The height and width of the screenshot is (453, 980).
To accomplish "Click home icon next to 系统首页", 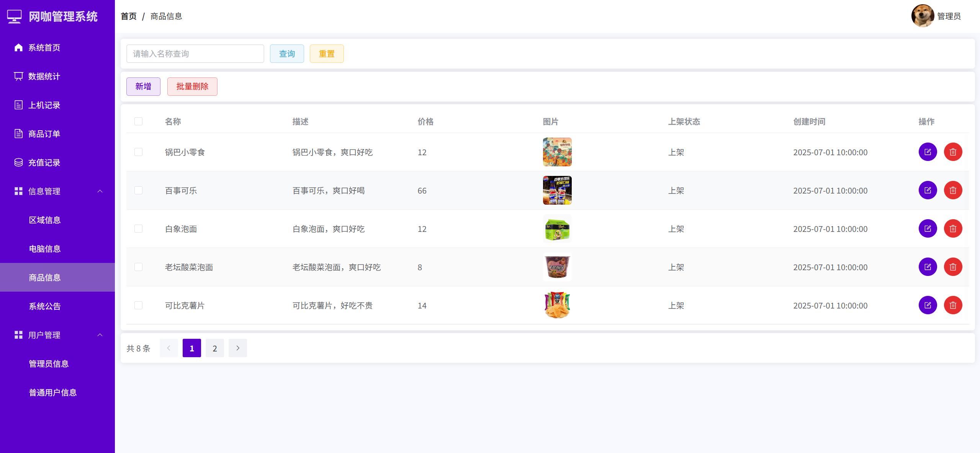I will point(18,48).
